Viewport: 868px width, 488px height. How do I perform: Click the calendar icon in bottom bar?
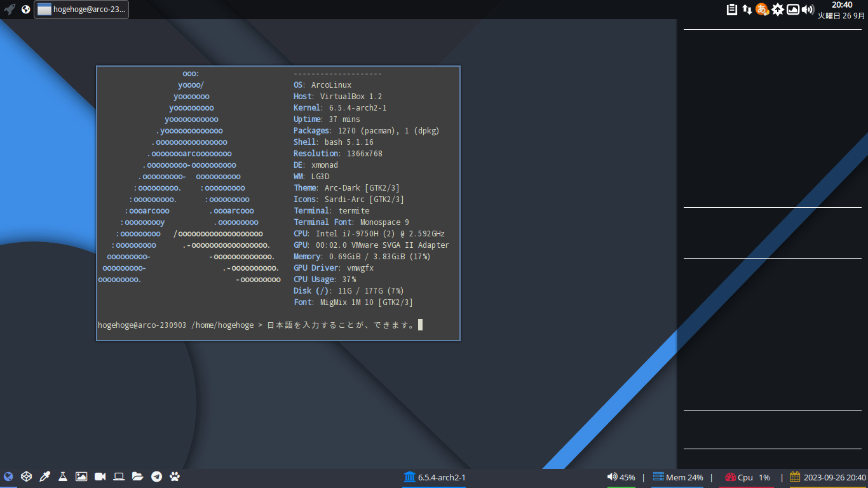(795, 477)
